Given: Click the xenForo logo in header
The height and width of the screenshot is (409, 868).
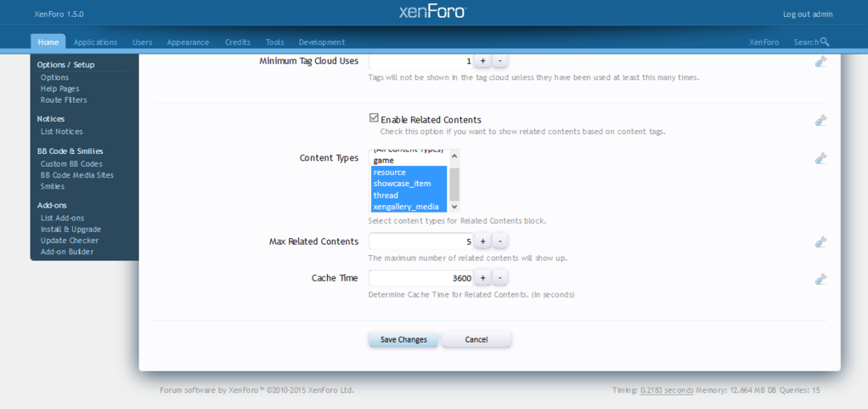Looking at the screenshot, I should (432, 12).
